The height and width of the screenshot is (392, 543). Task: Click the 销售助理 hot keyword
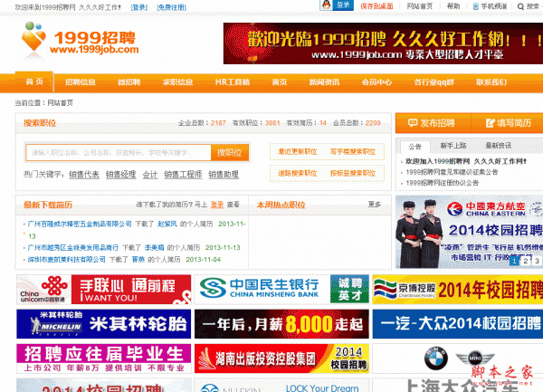[224, 175]
